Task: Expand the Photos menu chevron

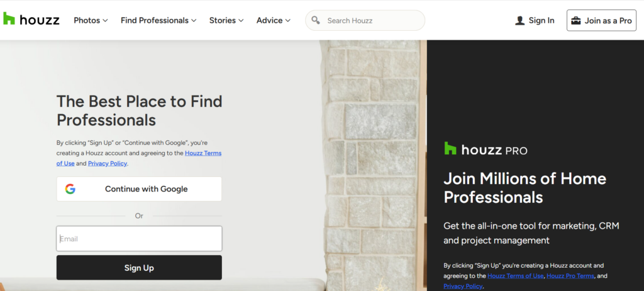Action: (105, 21)
